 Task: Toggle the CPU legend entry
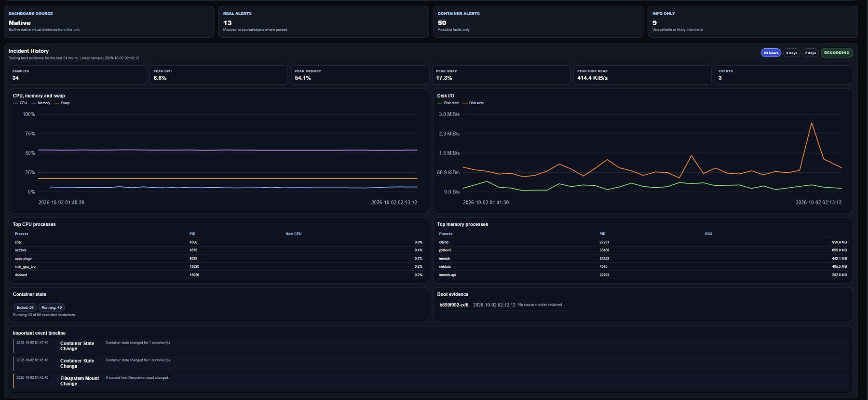pyautogui.click(x=20, y=103)
